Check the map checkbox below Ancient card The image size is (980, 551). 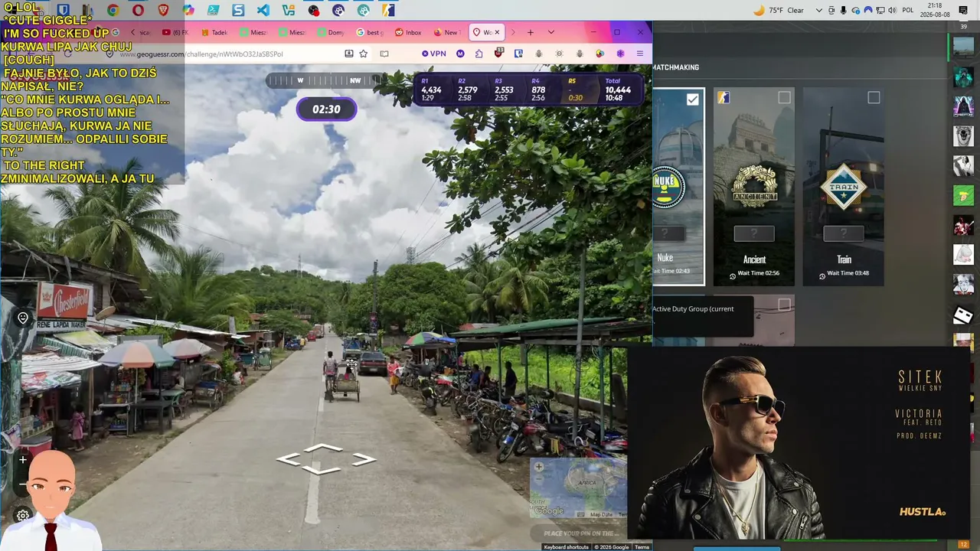point(784,305)
